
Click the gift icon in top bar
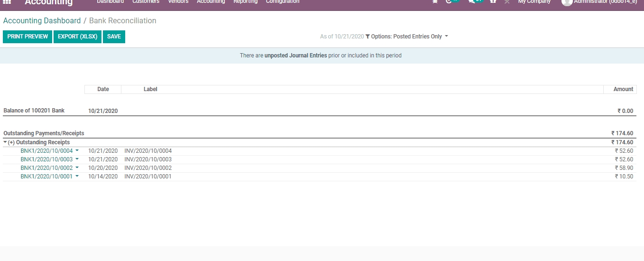[x=493, y=2]
